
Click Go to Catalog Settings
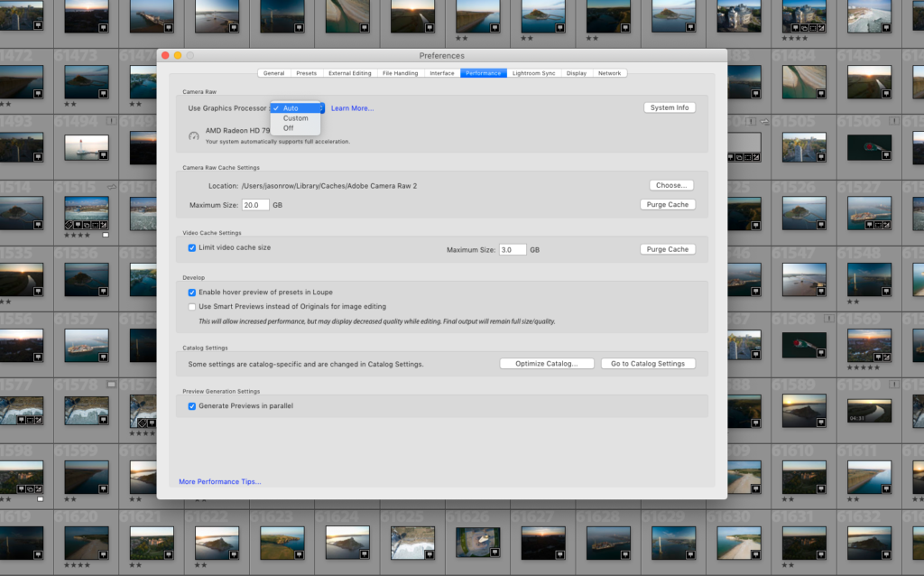pos(648,364)
